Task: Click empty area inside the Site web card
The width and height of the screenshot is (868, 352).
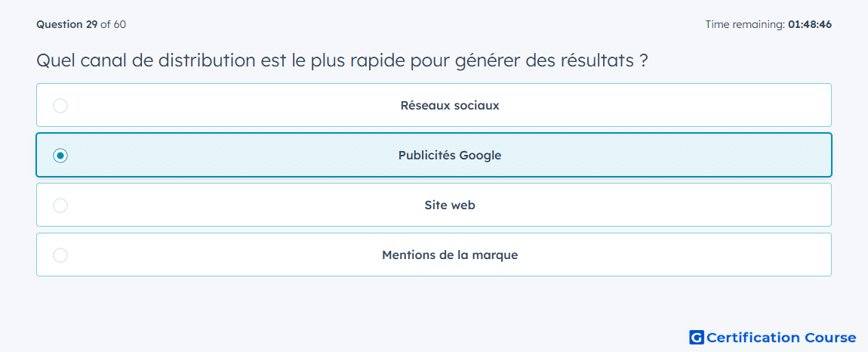Action: click(x=664, y=205)
